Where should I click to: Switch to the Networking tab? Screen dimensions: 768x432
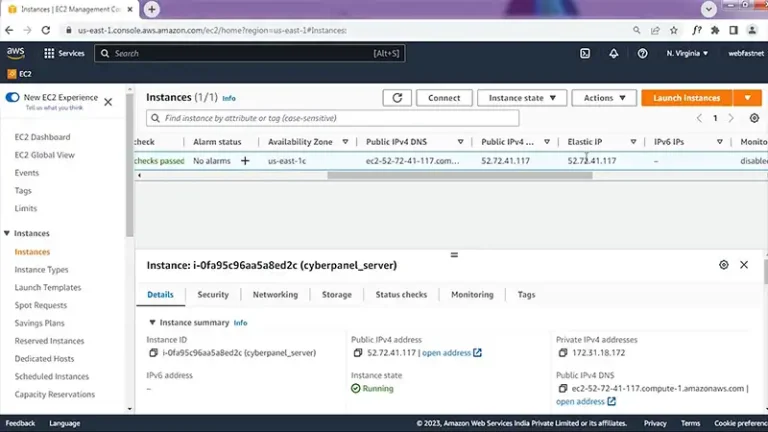pos(275,295)
